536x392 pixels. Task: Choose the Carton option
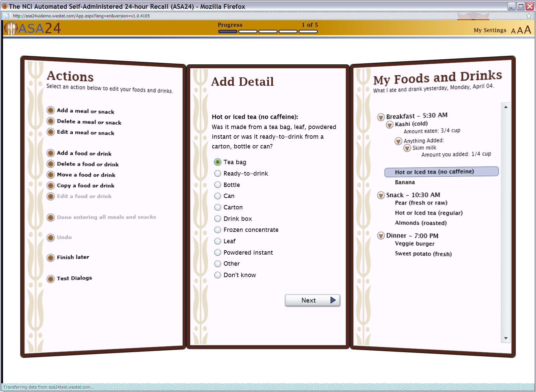coord(218,207)
